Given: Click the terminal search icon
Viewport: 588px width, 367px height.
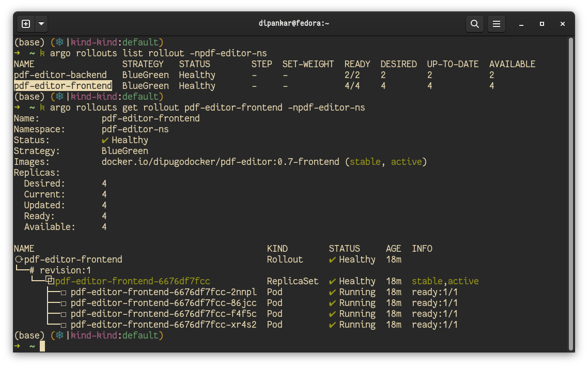Looking at the screenshot, I should [x=474, y=24].
